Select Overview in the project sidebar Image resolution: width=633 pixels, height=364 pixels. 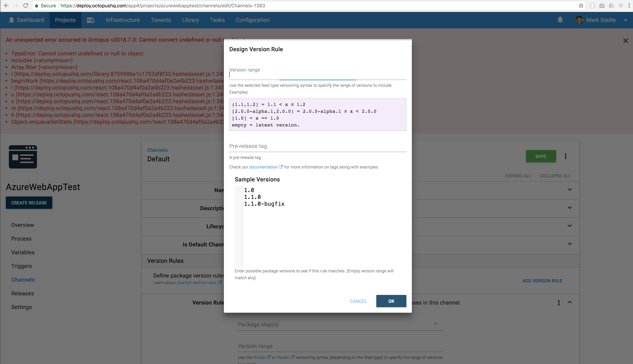(x=23, y=225)
